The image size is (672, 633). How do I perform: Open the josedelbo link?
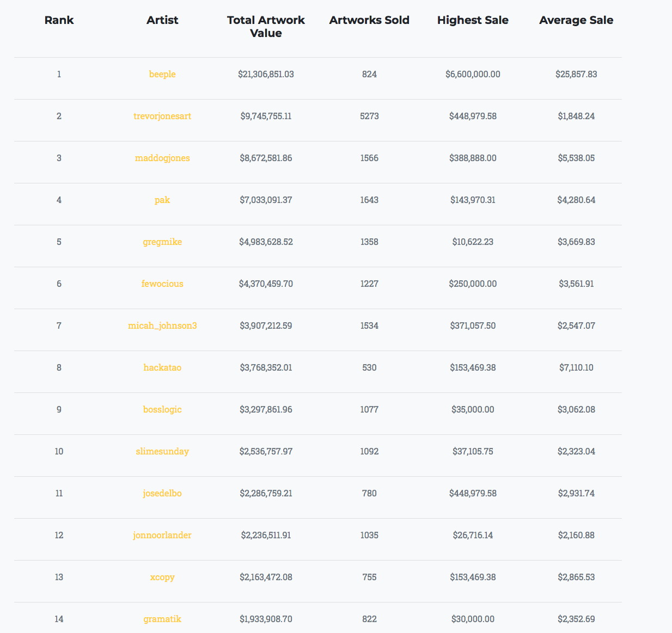click(162, 493)
